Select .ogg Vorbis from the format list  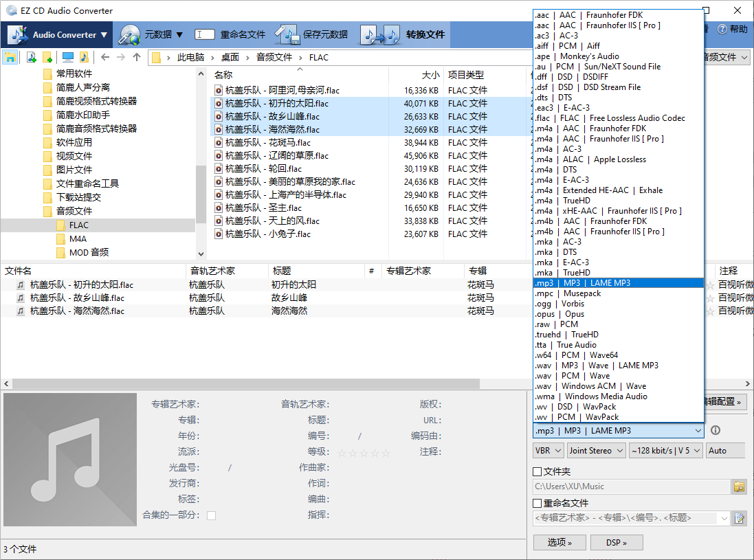pos(560,303)
